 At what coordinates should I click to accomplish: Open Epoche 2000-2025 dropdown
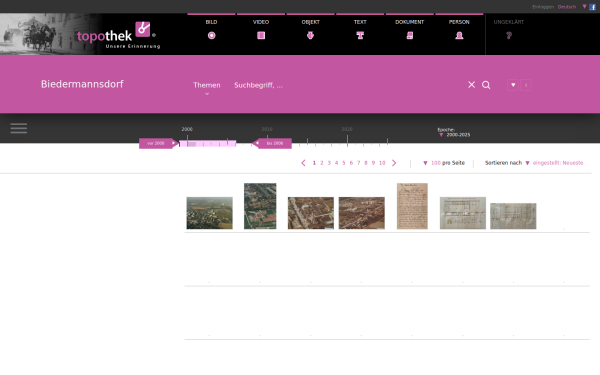[x=455, y=135]
